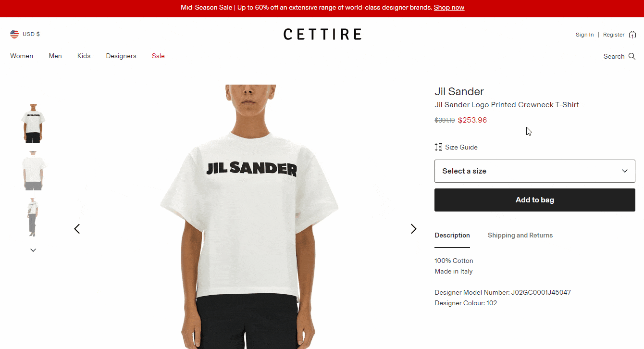
Task: Follow the Shop now sale link
Action: click(449, 7)
